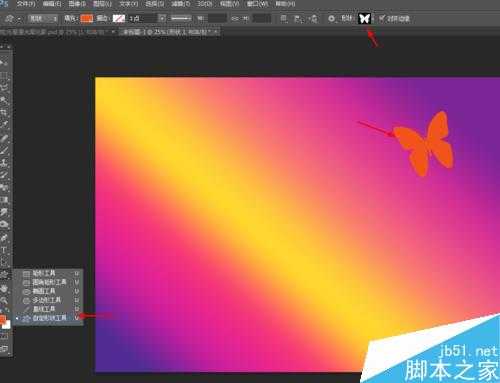Select the Eraser tool

click(x=4, y=187)
